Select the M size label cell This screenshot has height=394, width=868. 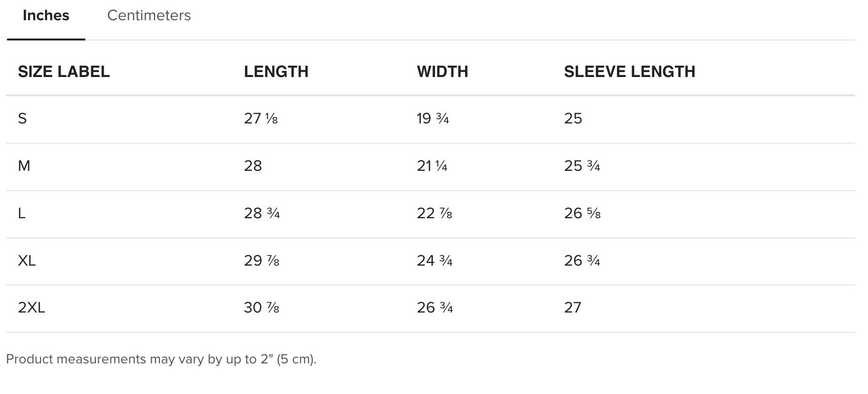24,166
